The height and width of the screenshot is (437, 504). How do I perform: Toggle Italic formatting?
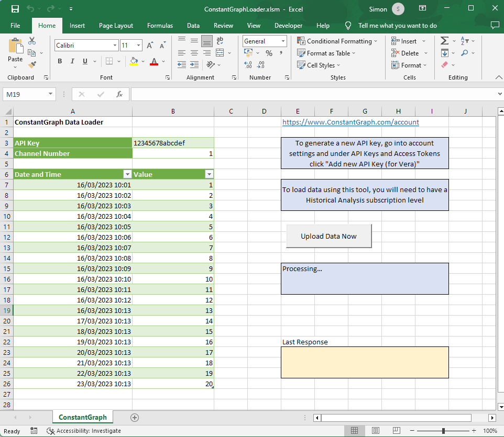pos(72,61)
